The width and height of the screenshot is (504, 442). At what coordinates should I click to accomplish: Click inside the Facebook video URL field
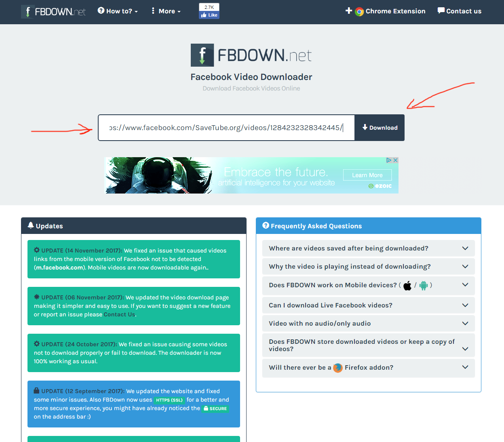point(226,128)
